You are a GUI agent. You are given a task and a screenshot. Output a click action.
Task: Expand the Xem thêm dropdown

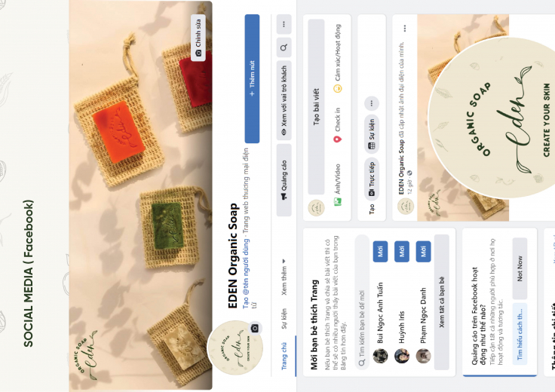(284, 277)
